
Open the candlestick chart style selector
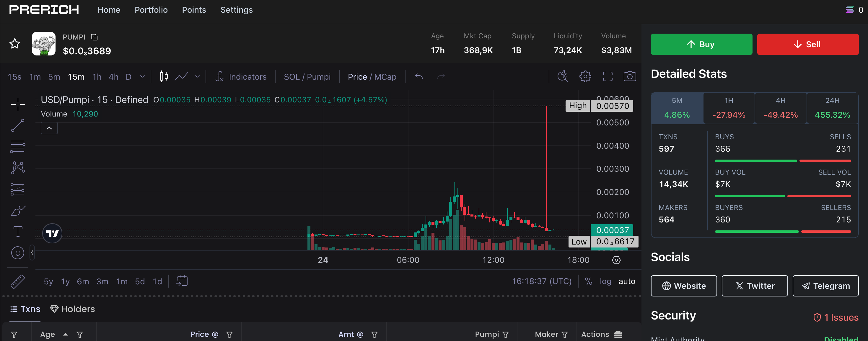click(164, 77)
